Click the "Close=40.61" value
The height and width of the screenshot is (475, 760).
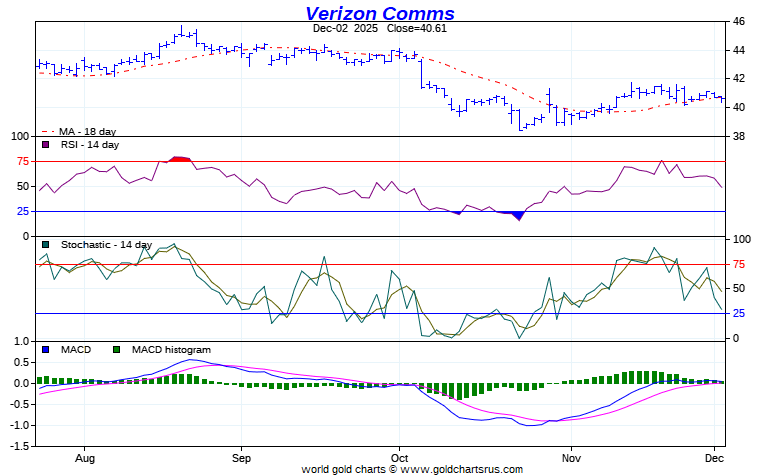pyautogui.click(x=417, y=28)
